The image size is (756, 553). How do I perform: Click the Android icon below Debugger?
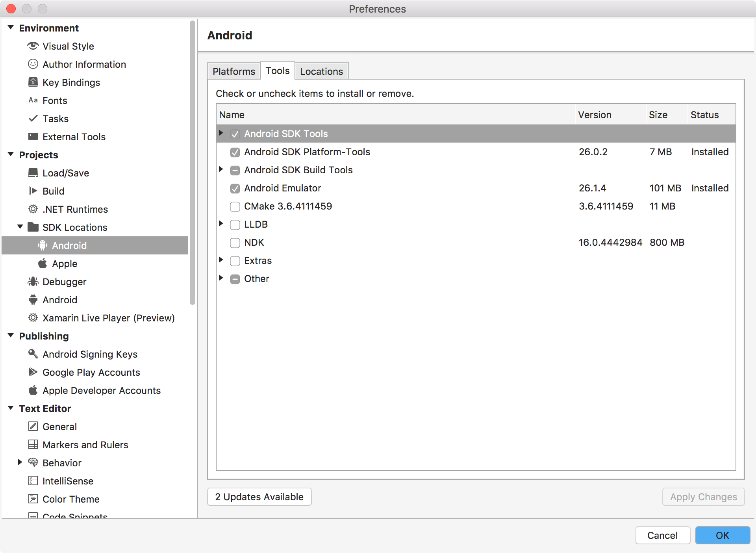(33, 300)
